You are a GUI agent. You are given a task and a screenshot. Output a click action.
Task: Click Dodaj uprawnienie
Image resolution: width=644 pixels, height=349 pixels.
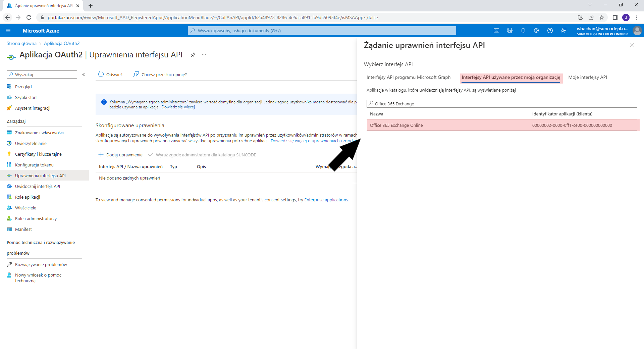(120, 155)
